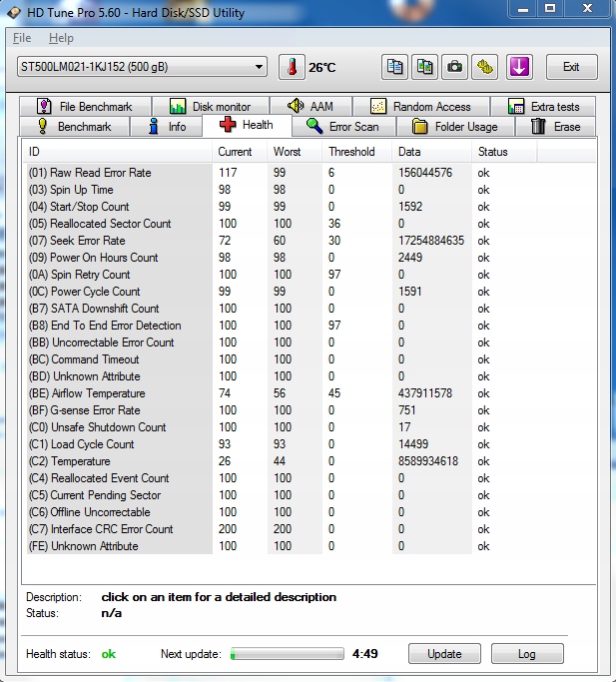
Task: Switch to the Benchmark tab
Action: [75, 127]
